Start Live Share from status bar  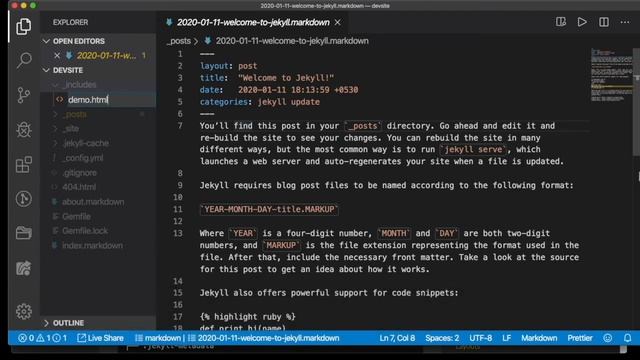point(100,338)
